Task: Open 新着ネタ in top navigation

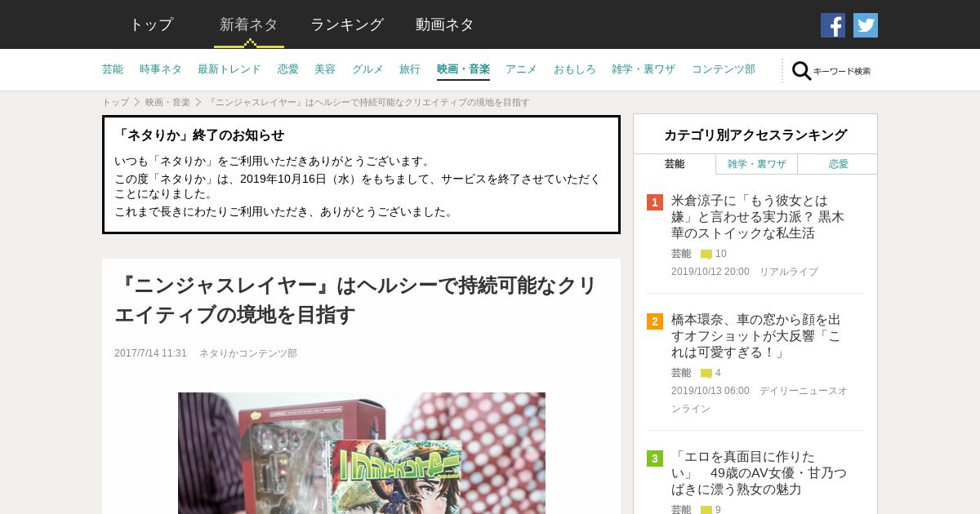Action: coord(249,24)
